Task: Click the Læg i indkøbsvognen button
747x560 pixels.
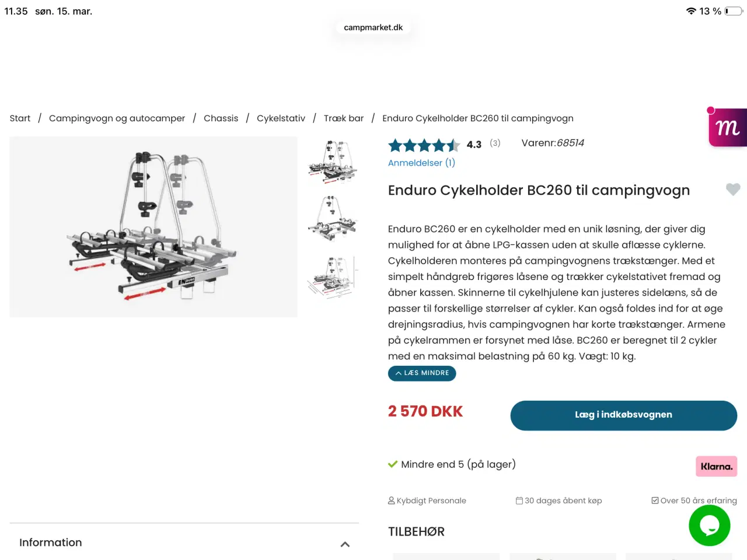Action: click(x=623, y=415)
